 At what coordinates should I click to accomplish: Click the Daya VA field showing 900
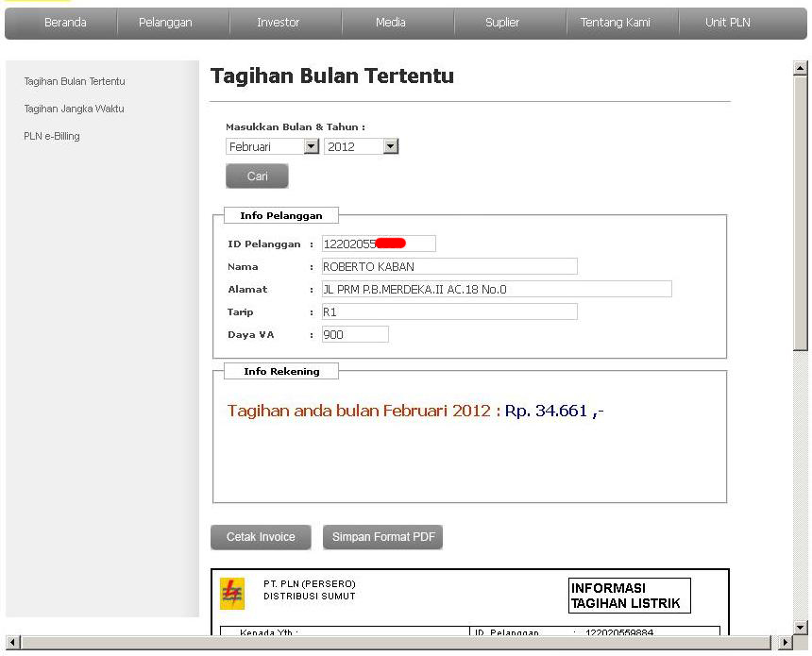coord(356,333)
